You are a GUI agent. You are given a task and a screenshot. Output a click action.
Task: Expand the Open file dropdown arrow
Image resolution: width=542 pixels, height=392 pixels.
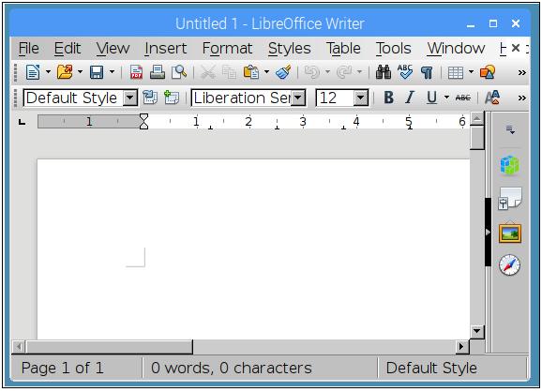[80, 72]
